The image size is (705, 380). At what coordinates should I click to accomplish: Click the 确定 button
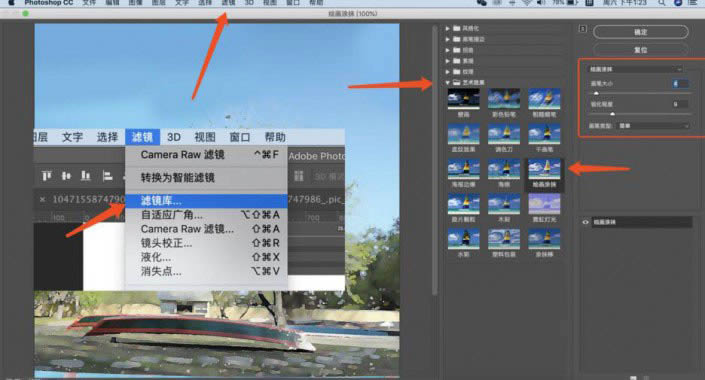coord(641,32)
